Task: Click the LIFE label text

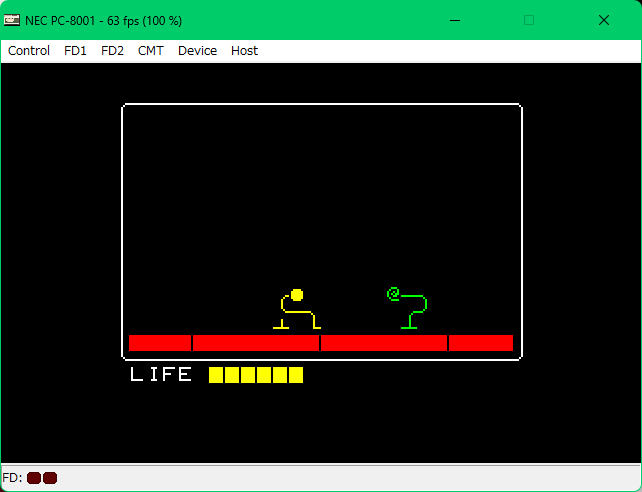Action: tap(160, 375)
